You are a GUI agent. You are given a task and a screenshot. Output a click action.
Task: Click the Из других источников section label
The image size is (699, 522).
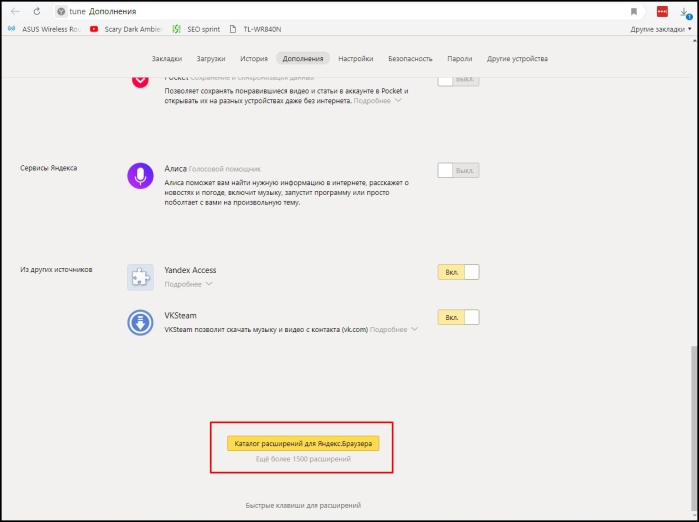pos(56,269)
